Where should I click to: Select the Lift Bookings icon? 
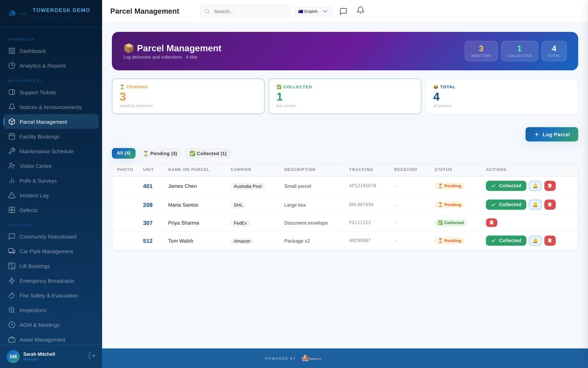coord(11,265)
